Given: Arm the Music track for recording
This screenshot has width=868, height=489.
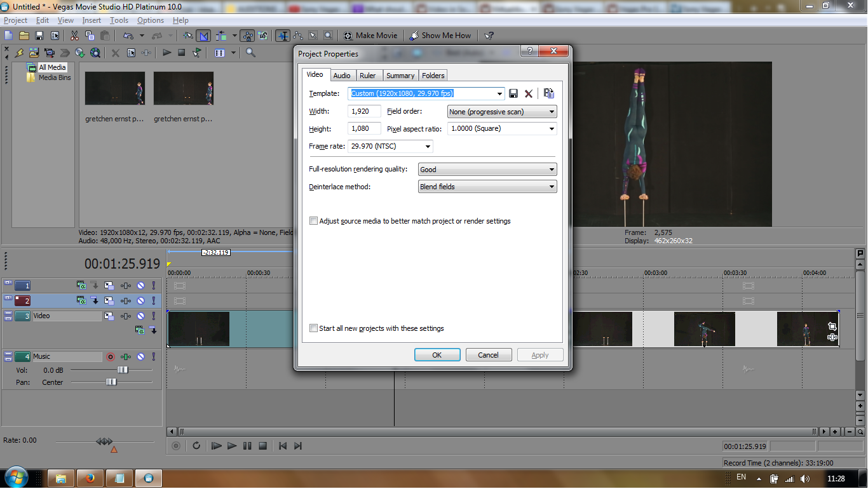Looking at the screenshot, I should (111, 357).
